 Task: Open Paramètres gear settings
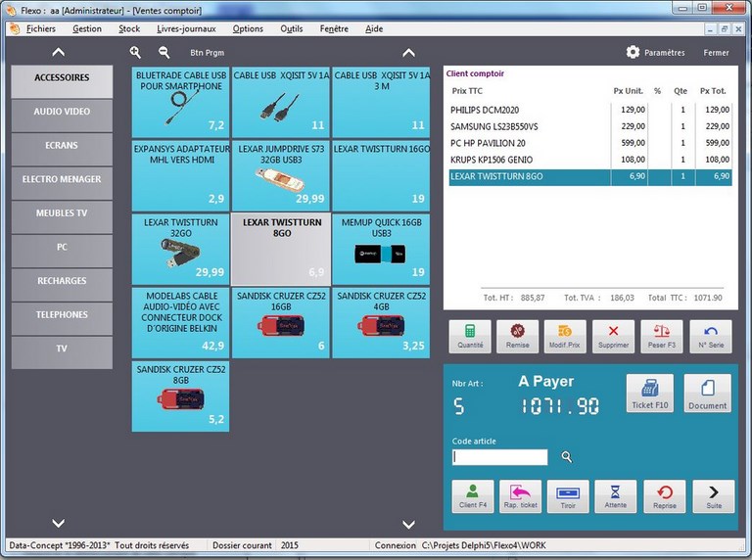pyautogui.click(x=656, y=52)
